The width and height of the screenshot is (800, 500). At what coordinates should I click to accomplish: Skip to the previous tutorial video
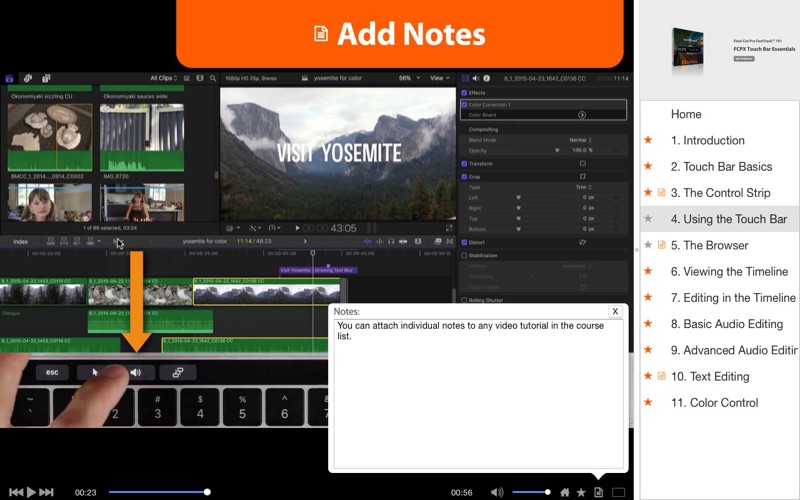[16, 492]
